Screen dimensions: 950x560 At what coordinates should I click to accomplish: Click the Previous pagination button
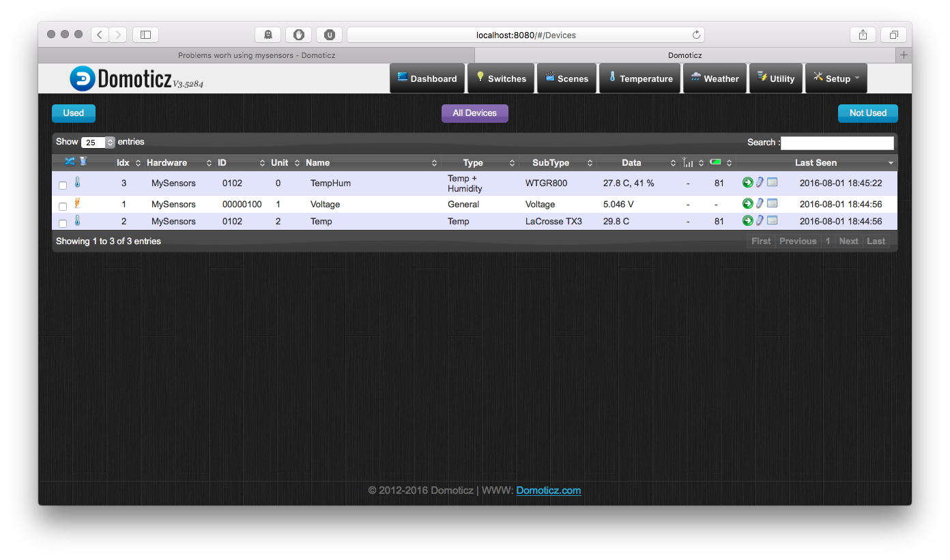coord(798,241)
